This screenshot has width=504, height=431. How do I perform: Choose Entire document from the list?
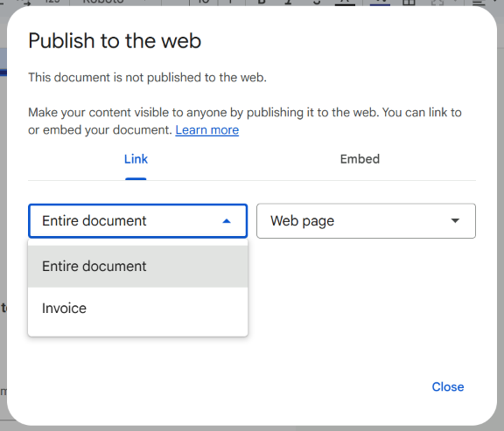(138, 267)
